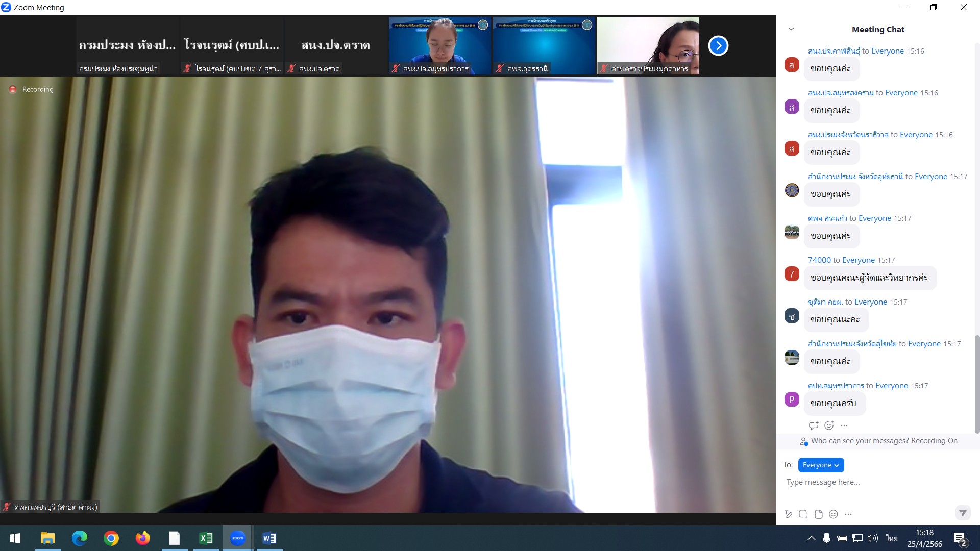Open Google Chrome from taskbar
The height and width of the screenshot is (551, 980).
pos(111,538)
